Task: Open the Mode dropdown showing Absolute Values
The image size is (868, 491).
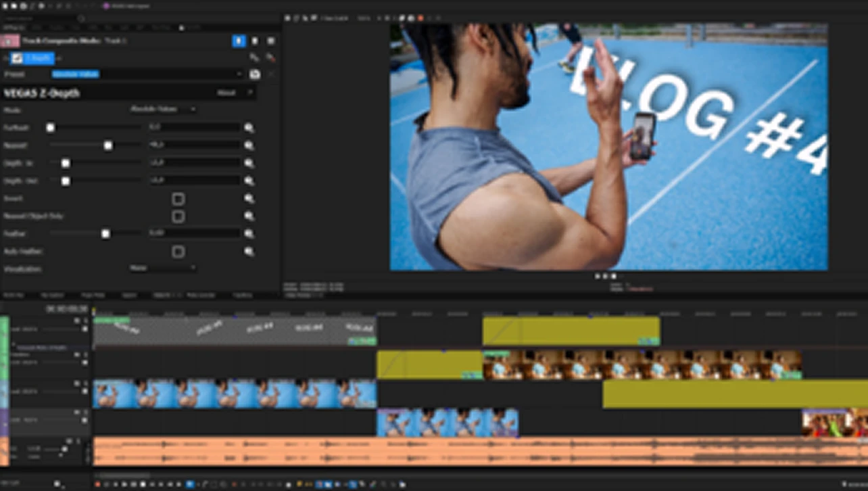Action: (163, 109)
